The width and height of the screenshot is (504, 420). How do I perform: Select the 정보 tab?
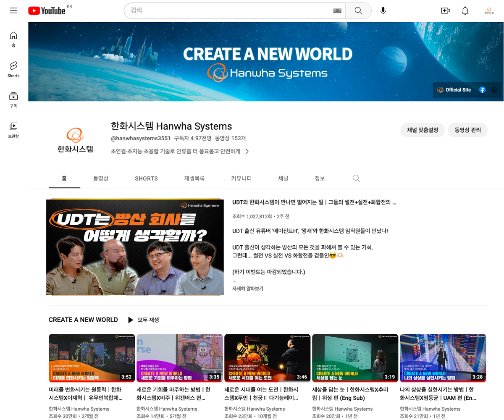[320, 178]
